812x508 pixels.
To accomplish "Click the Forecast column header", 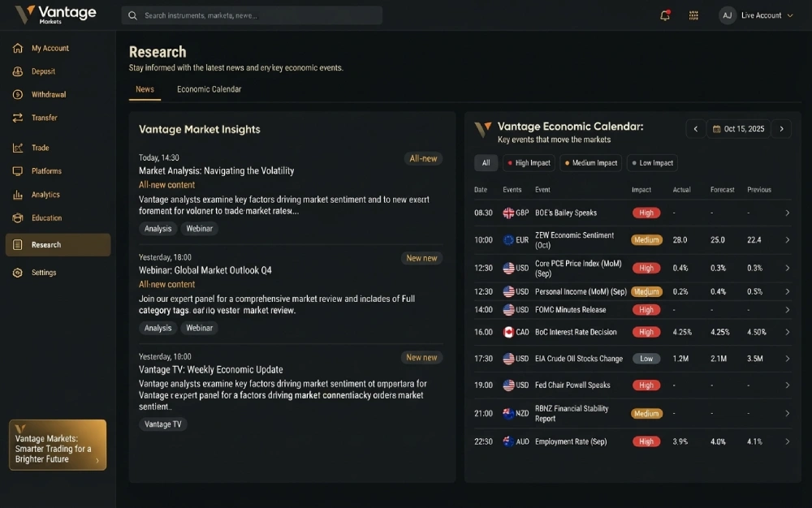I will [x=723, y=190].
